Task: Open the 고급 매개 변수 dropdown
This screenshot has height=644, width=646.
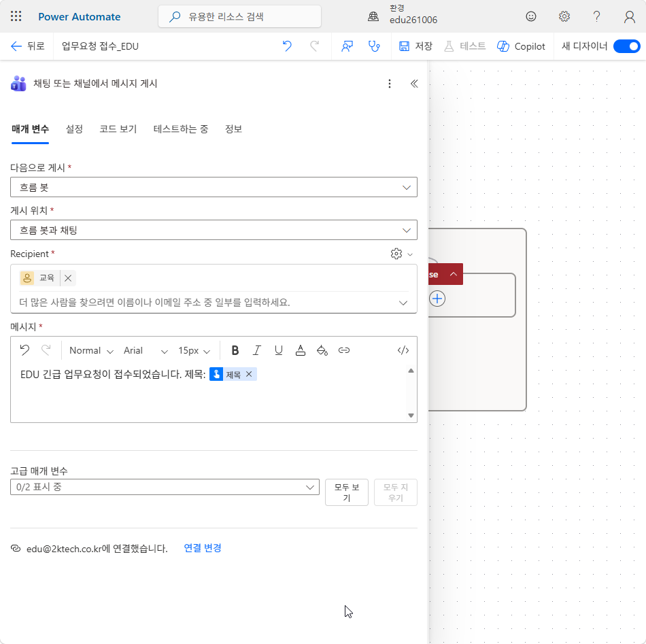Action: point(165,487)
